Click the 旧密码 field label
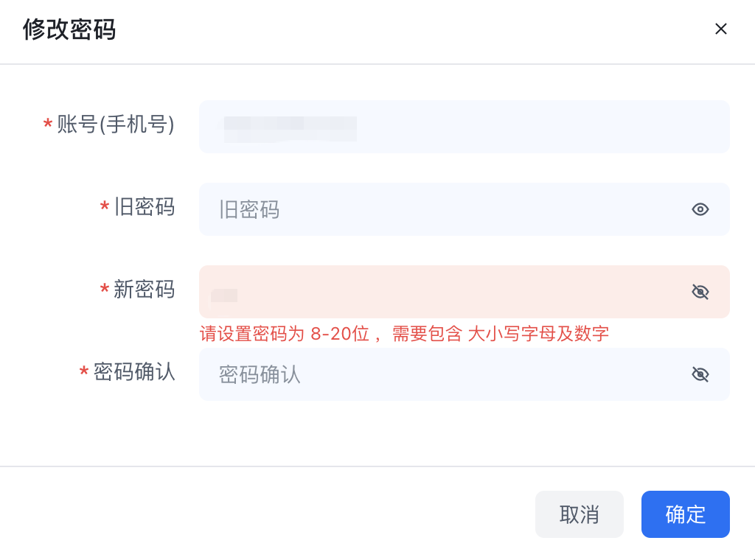 (x=145, y=207)
